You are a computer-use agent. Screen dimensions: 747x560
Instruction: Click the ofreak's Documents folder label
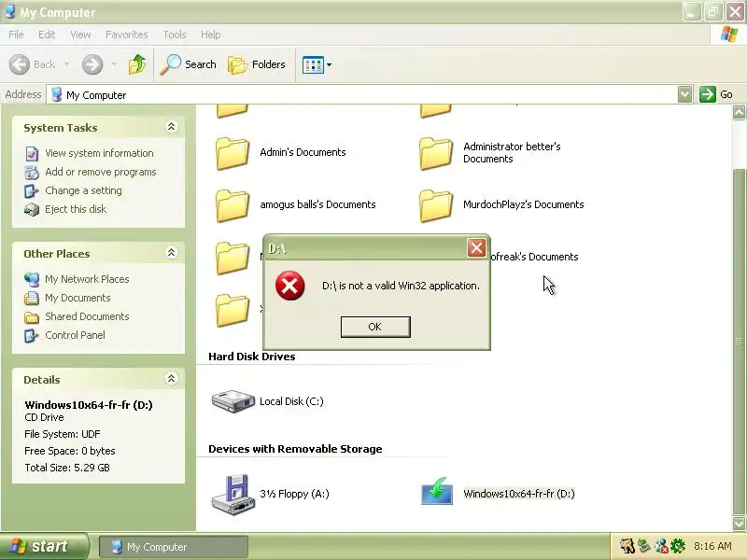(x=534, y=257)
